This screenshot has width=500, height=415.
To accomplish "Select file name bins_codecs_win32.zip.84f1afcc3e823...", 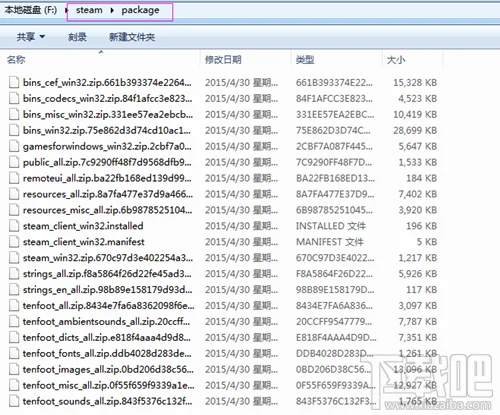I will click(x=107, y=98).
